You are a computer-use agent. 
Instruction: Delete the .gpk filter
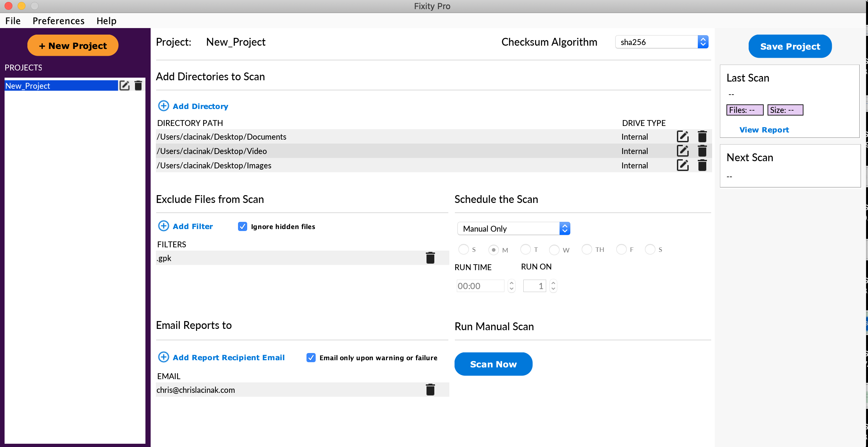tap(430, 258)
